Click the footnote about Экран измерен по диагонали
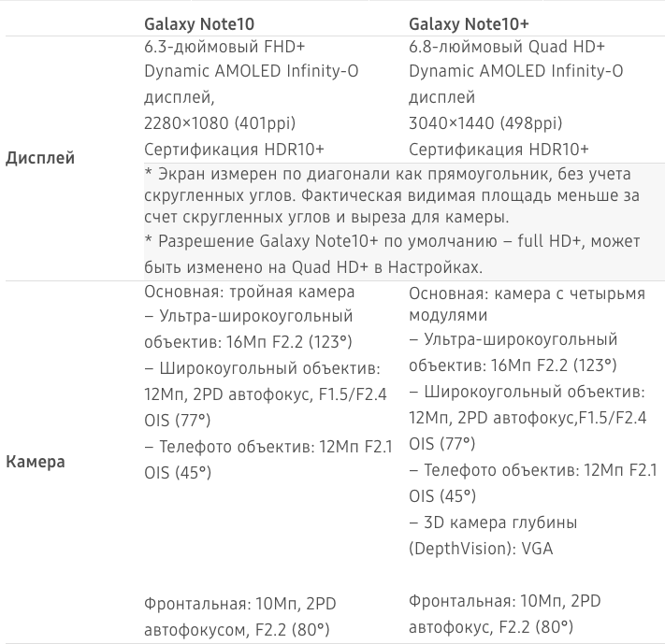Viewport: 665px width, 644px height. point(392,195)
